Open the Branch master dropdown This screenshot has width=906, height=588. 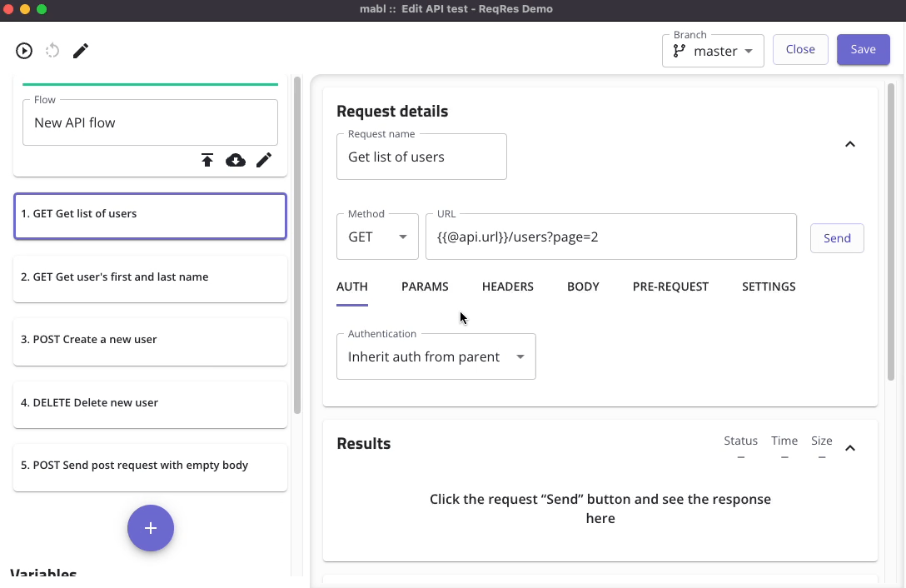(x=713, y=51)
